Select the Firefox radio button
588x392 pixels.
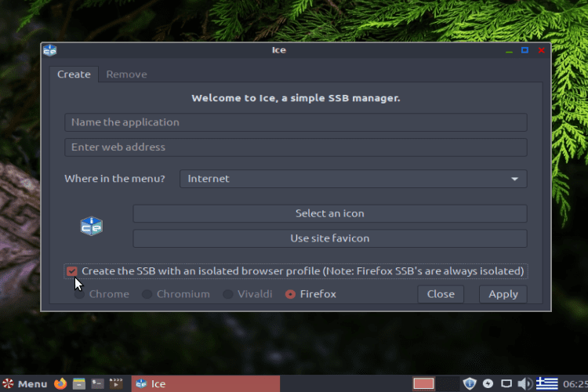pyautogui.click(x=290, y=294)
